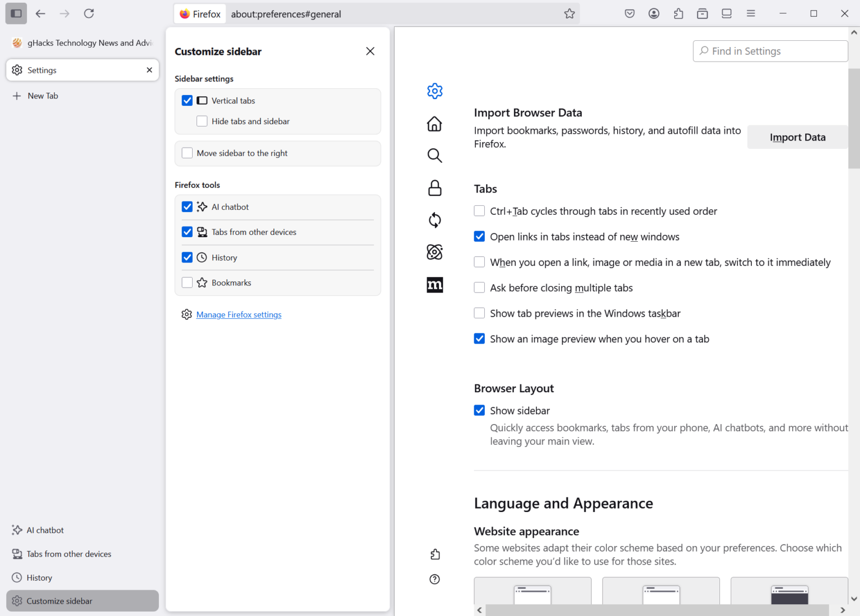Click the Mozilla logo in settings sidebar

point(434,285)
